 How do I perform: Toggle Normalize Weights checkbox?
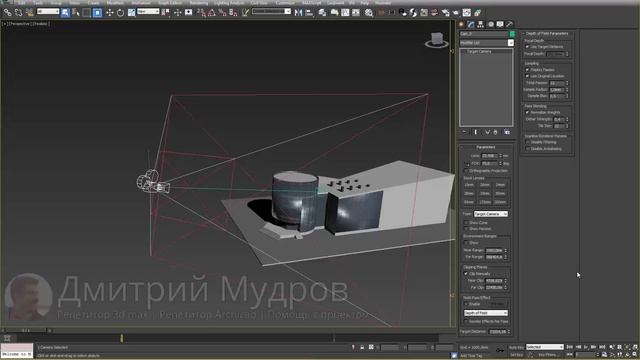(x=527, y=112)
